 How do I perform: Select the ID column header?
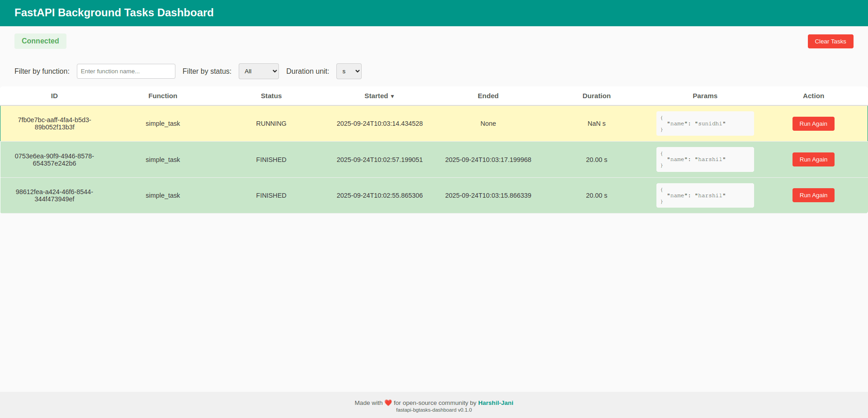coord(54,96)
